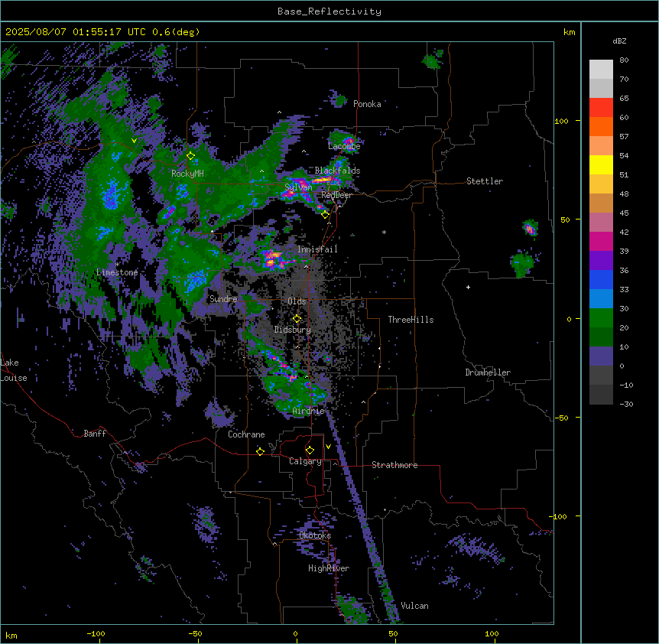659x644 pixels.
Task: Click the Stettler town label
Action: pos(485,181)
